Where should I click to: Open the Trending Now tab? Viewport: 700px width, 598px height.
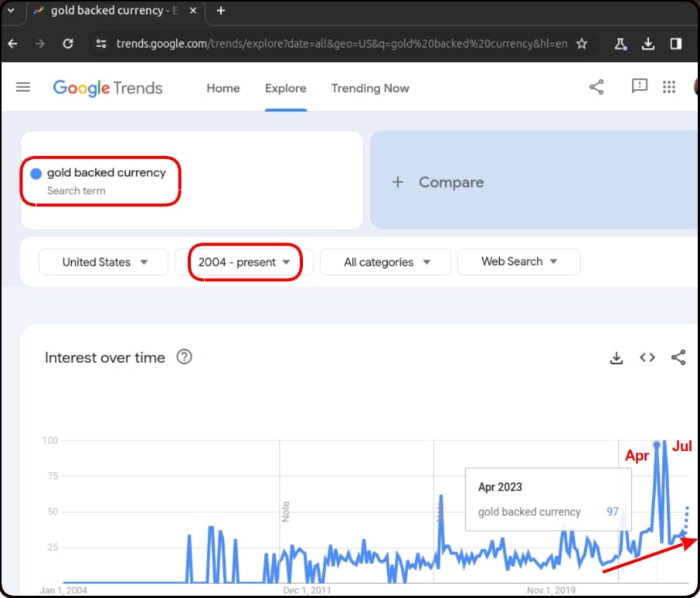pos(370,88)
